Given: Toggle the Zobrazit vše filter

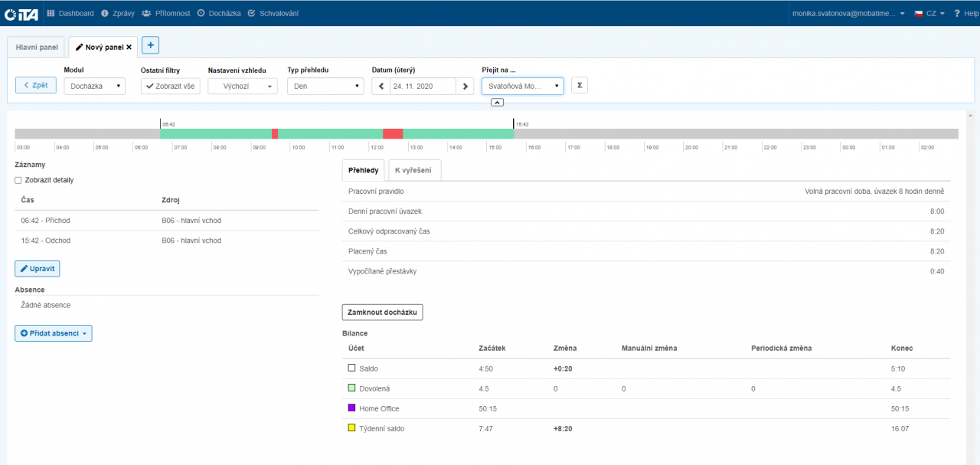Looking at the screenshot, I should point(171,87).
